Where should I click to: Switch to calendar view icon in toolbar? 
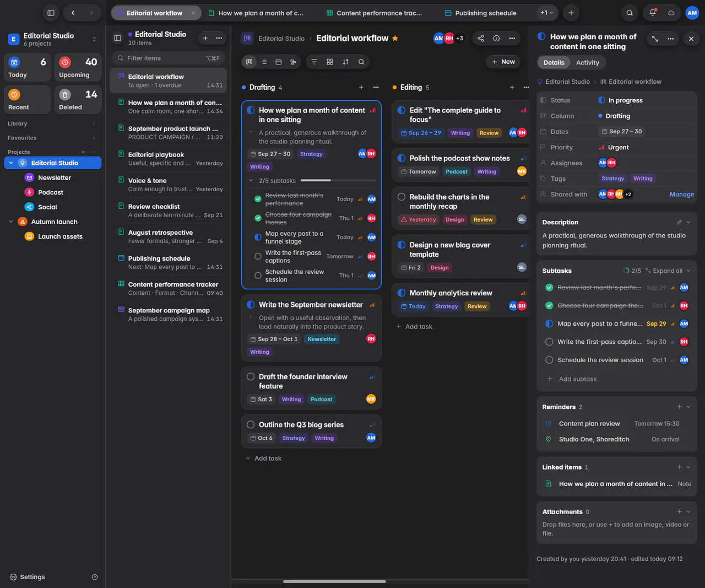click(x=279, y=62)
